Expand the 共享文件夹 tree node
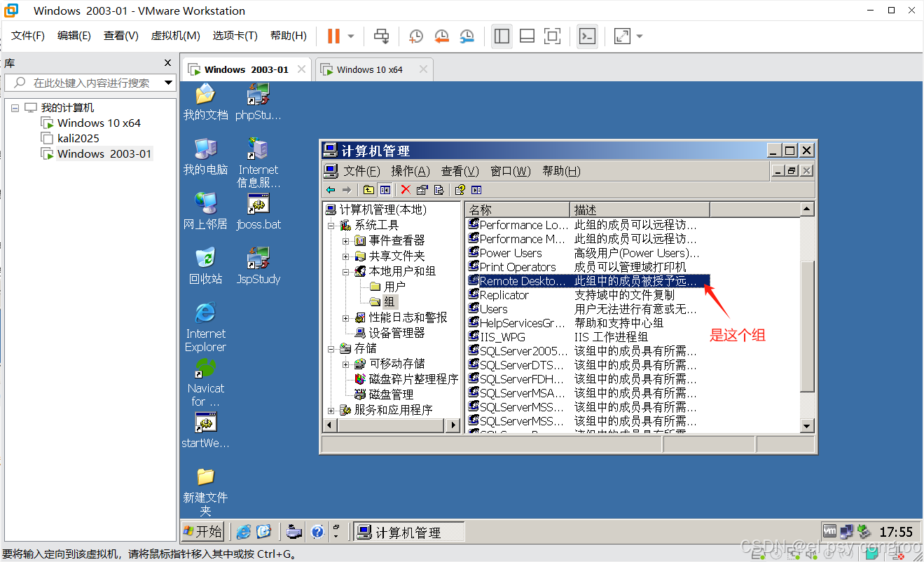The width and height of the screenshot is (924, 562). [345, 256]
